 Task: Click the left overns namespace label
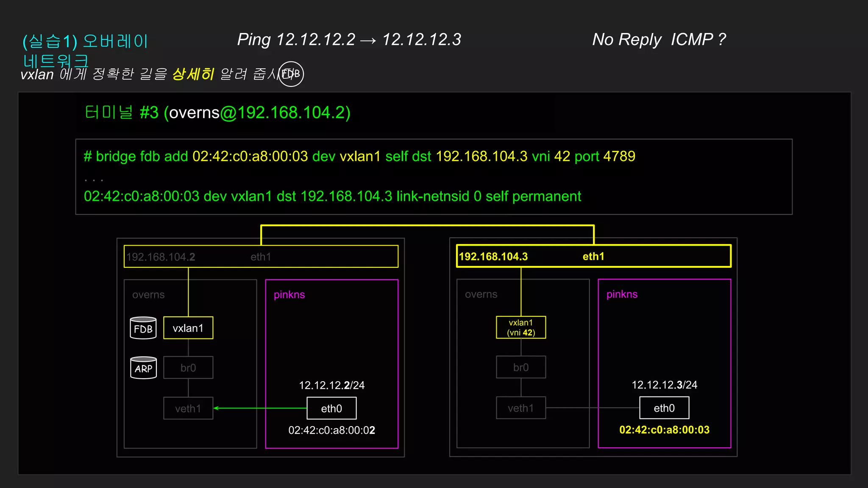click(148, 295)
